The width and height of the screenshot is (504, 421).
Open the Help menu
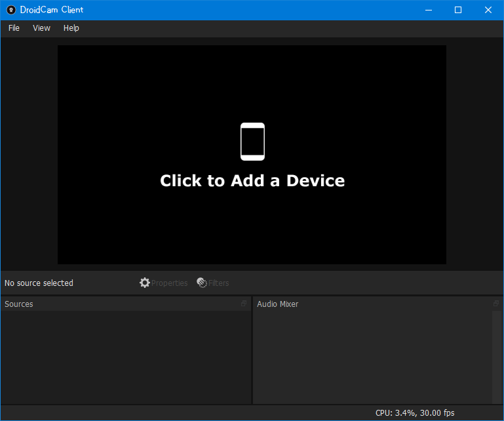[x=71, y=28]
